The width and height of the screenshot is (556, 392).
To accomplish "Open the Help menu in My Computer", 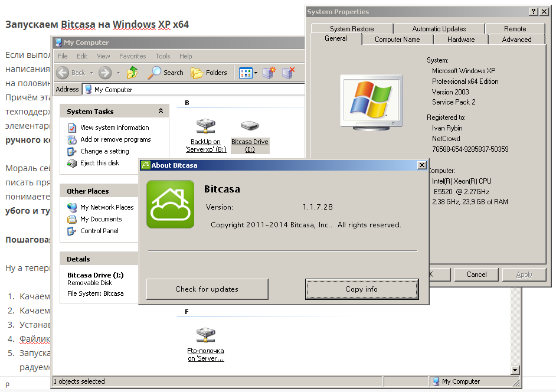I will (185, 56).
